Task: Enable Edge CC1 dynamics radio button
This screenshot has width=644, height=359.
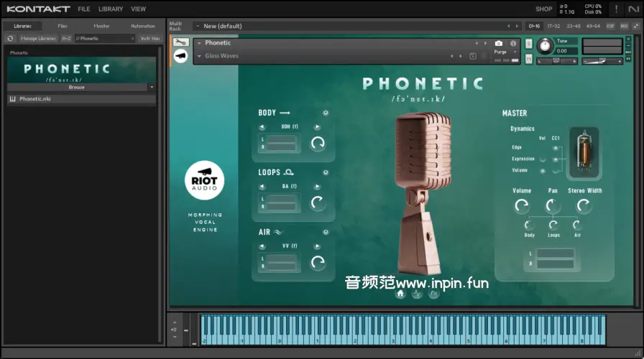Action: (555, 147)
